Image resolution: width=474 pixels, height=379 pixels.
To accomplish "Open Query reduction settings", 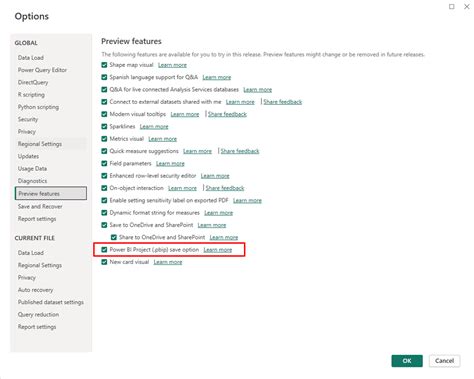I will pos(38,315).
